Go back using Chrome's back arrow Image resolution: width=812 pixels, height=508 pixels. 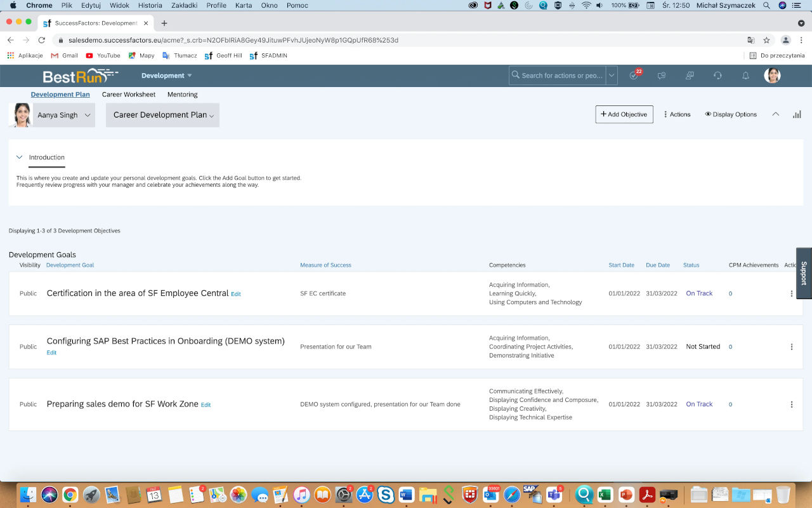pyautogui.click(x=10, y=39)
